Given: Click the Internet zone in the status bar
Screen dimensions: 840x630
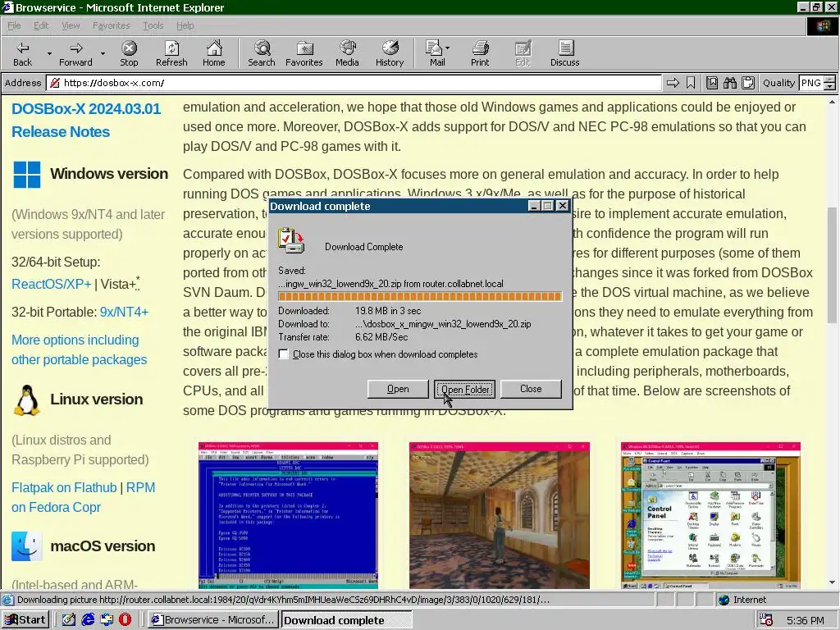Looking at the screenshot, I should click(743, 600).
